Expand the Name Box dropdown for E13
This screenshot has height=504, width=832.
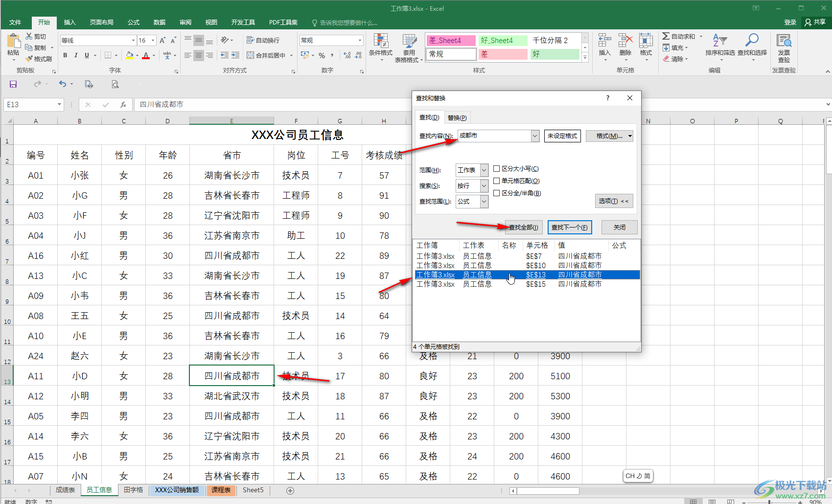coord(59,104)
